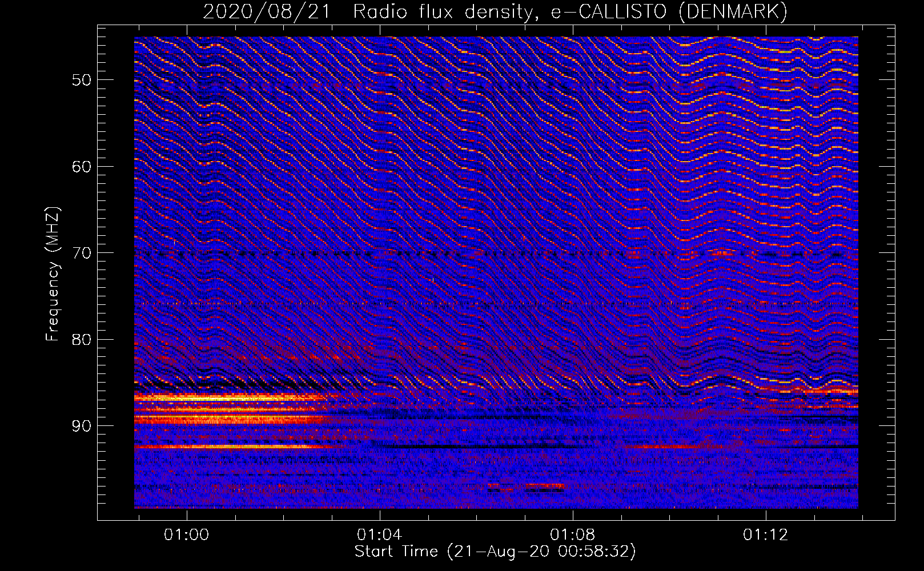Click the 90 MHz frequency tick label
The height and width of the screenshot is (571, 924).
coord(82,426)
